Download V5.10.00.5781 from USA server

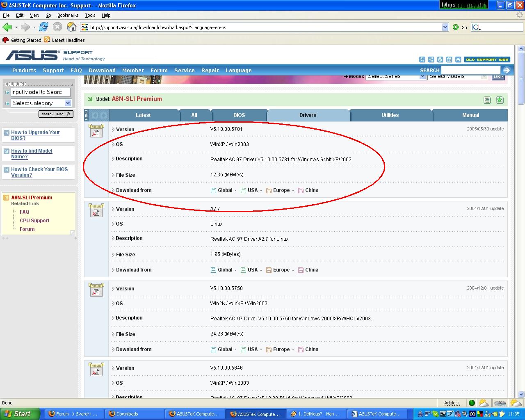(x=249, y=190)
